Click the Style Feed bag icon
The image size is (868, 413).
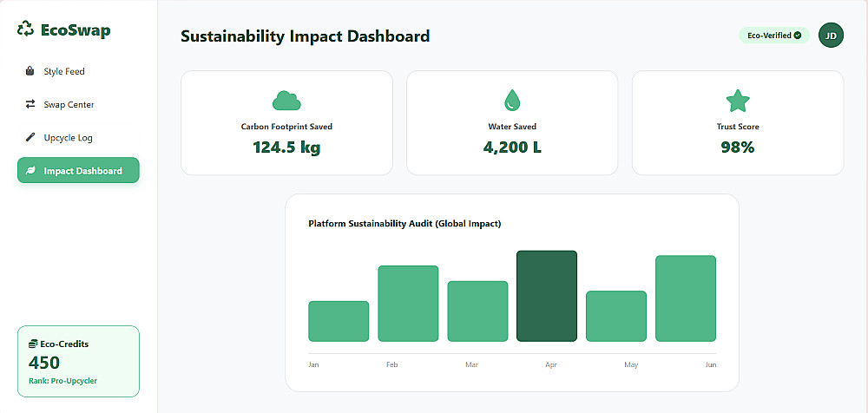[x=30, y=71]
